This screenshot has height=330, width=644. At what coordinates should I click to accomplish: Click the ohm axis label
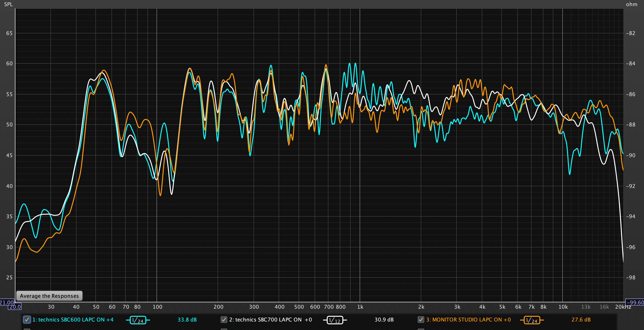[x=631, y=4]
